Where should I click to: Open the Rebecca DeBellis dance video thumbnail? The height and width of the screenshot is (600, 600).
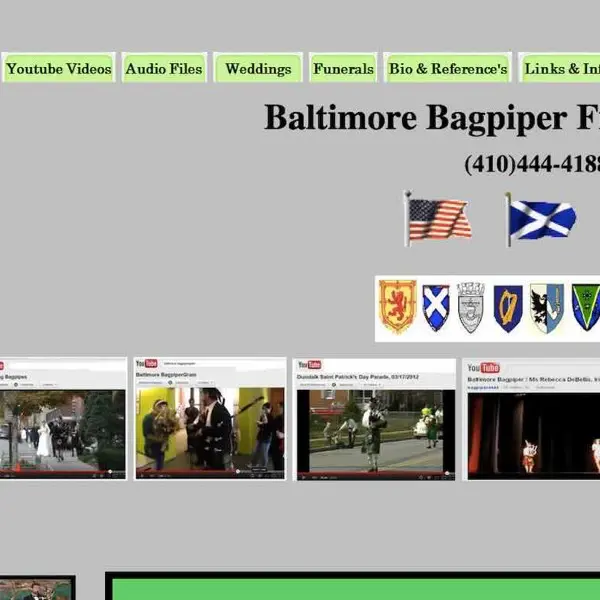tap(532, 419)
